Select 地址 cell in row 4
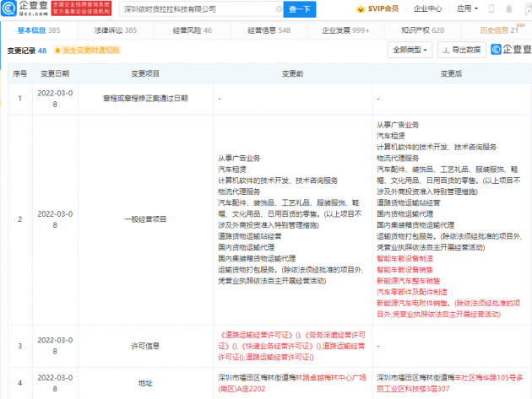This screenshot has height=399, width=532. coord(145,383)
